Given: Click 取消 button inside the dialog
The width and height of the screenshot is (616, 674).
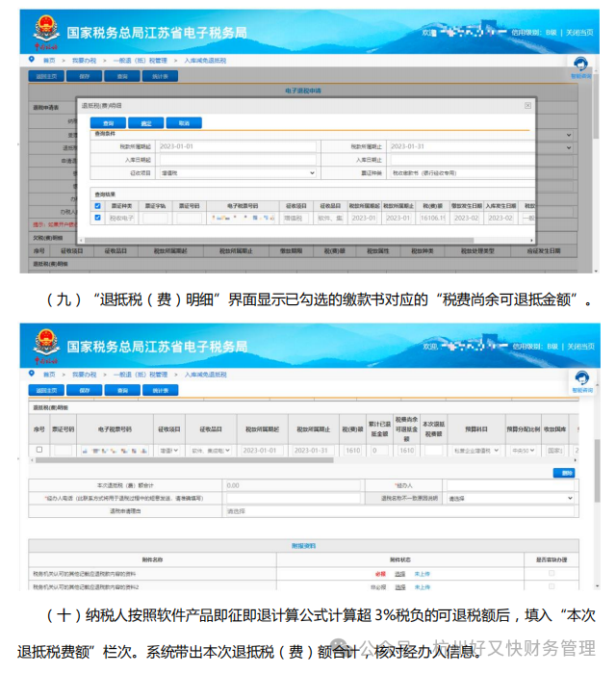Looking at the screenshot, I should click(x=184, y=123).
